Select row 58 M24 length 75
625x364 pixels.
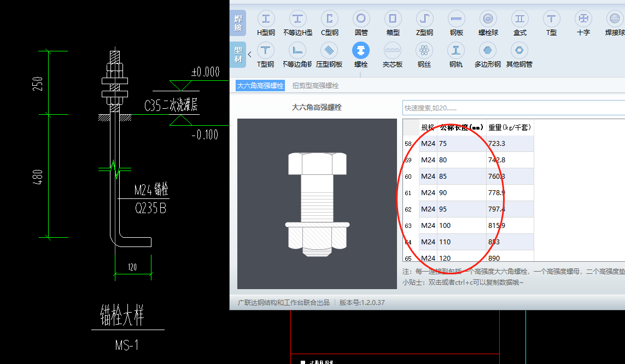pyautogui.click(x=469, y=144)
